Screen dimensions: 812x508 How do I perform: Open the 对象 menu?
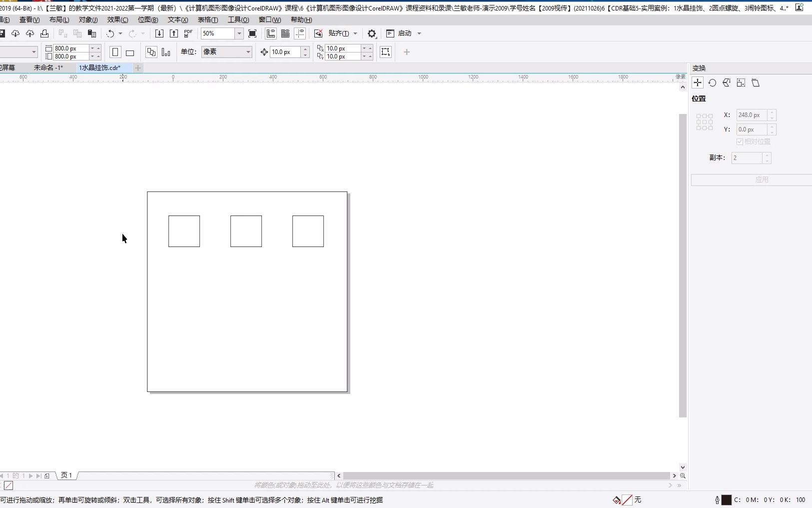[x=88, y=19]
